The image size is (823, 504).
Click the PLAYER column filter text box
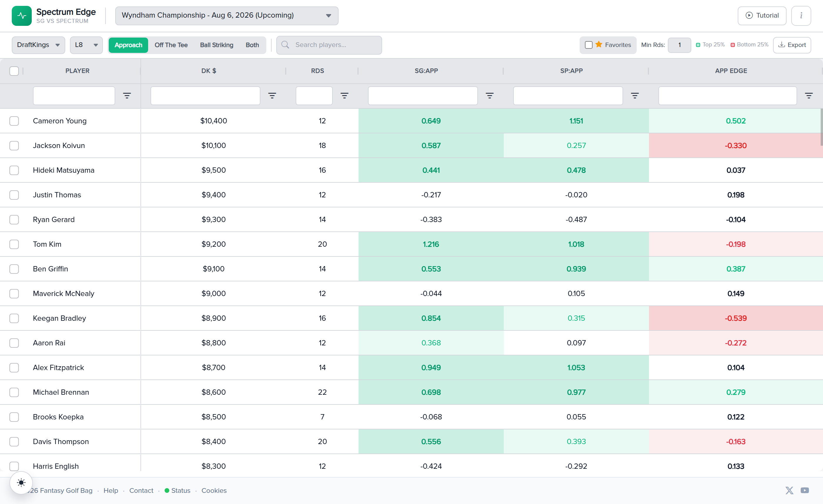click(x=74, y=96)
